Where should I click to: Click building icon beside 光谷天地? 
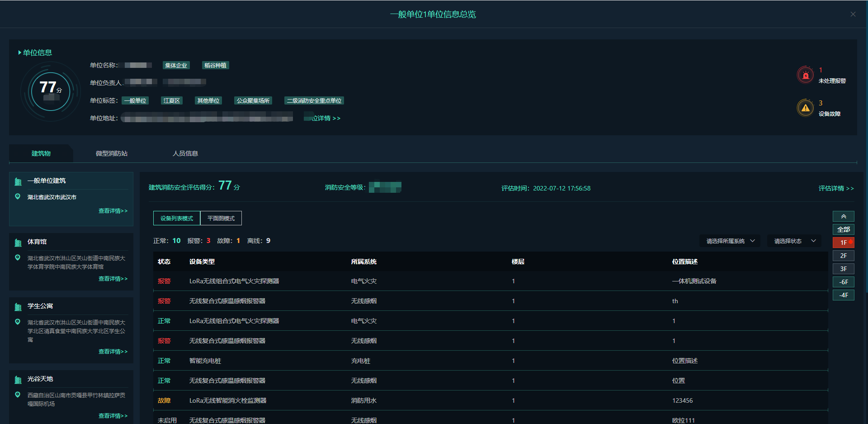click(x=18, y=380)
